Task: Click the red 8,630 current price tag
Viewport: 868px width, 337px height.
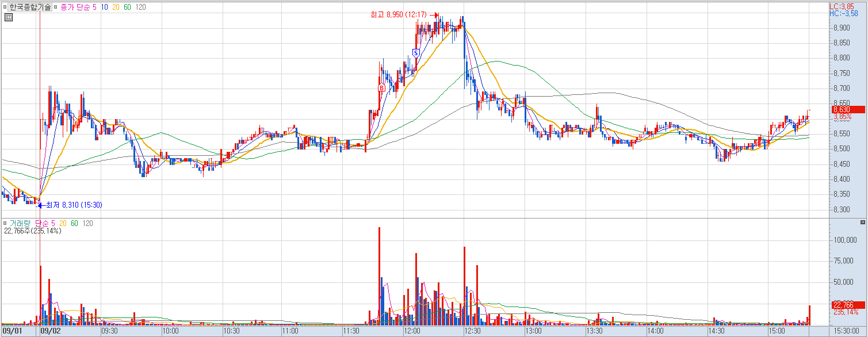Action: coord(847,109)
